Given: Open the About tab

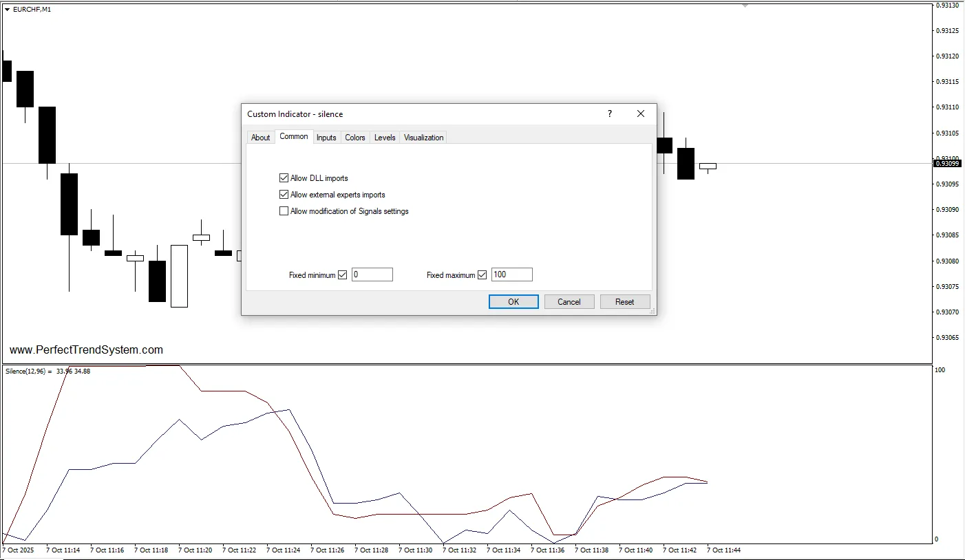Looking at the screenshot, I should [x=260, y=138].
